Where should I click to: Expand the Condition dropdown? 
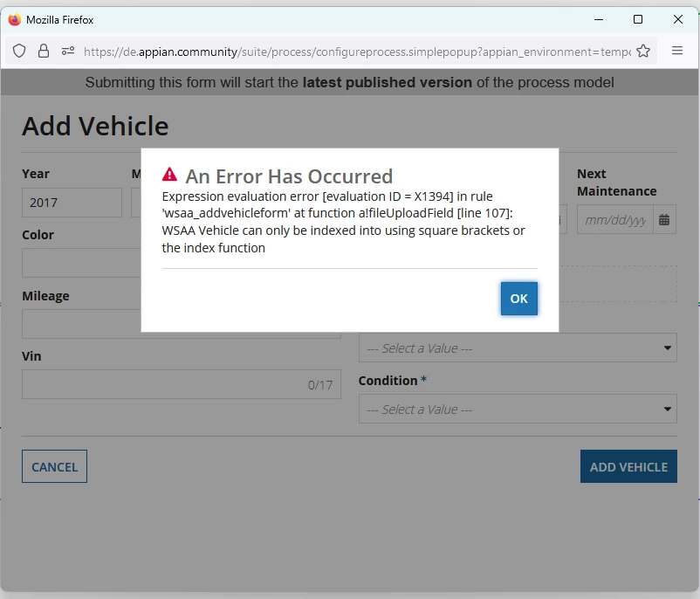(518, 409)
